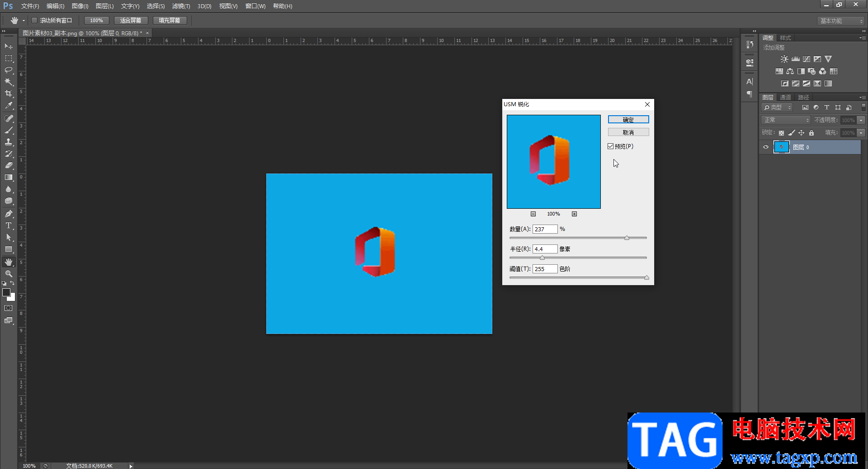Select the Sponge tool
The width and height of the screenshot is (868, 469).
point(9,201)
